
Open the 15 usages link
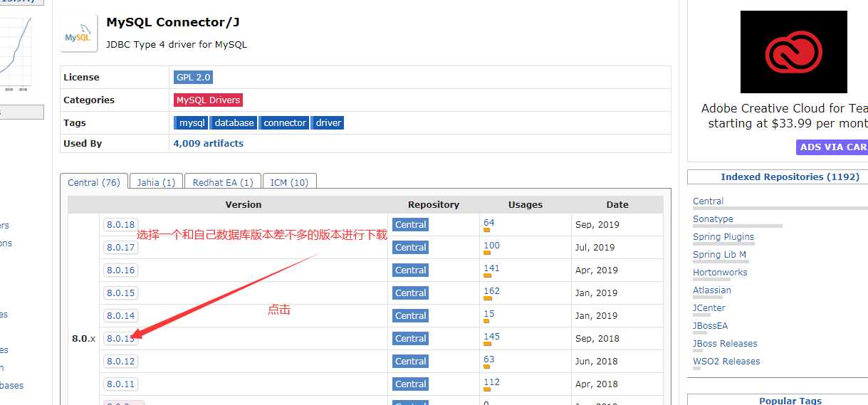[488, 313]
